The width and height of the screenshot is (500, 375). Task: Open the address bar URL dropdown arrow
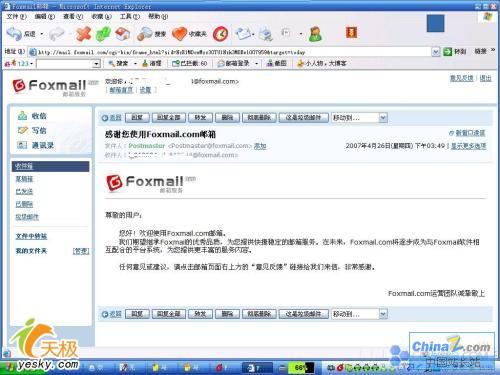click(436, 52)
